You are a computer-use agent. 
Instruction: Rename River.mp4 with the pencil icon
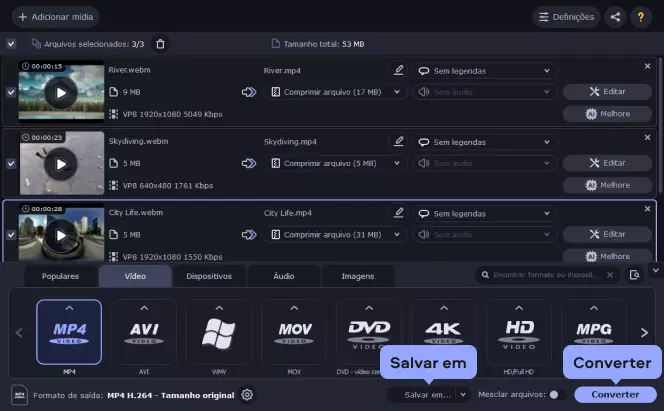pos(398,70)
